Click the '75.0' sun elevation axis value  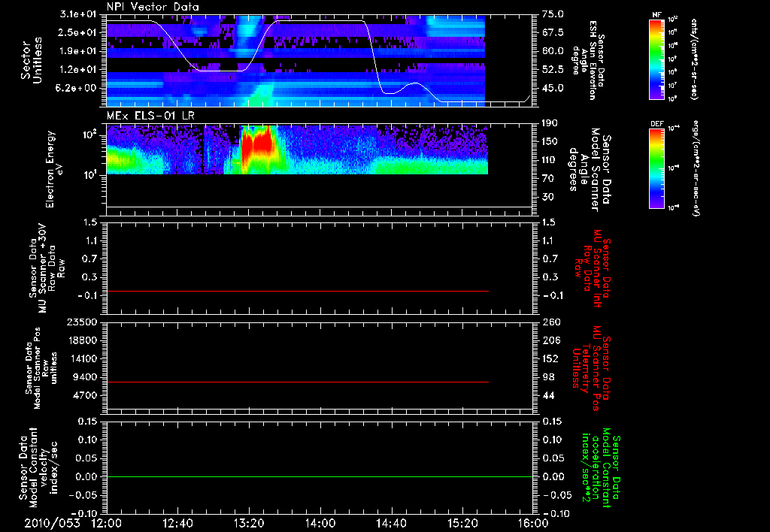coord(553,14)
